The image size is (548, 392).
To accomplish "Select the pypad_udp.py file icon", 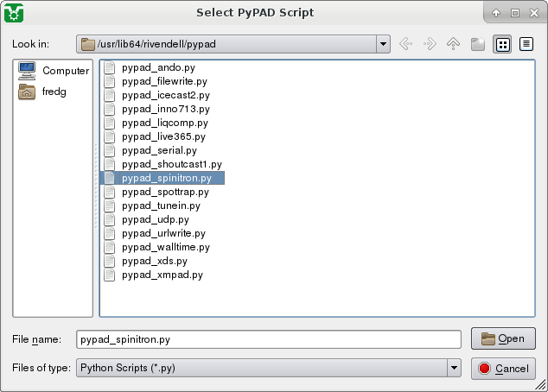I will [110, 219].
